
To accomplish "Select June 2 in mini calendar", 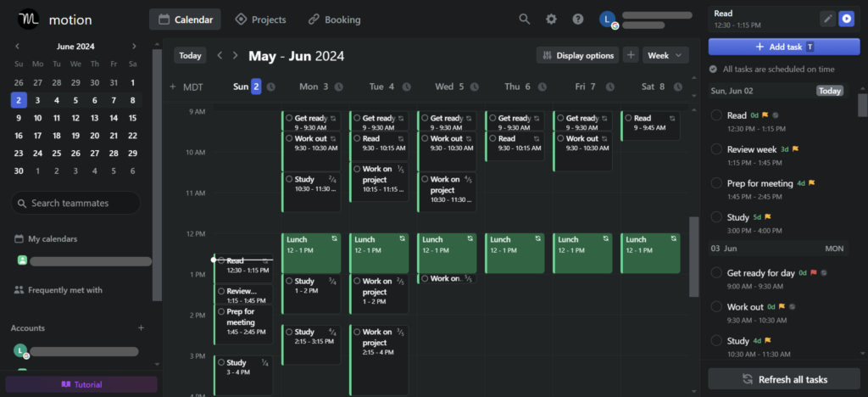I will (x=19, y=100).
